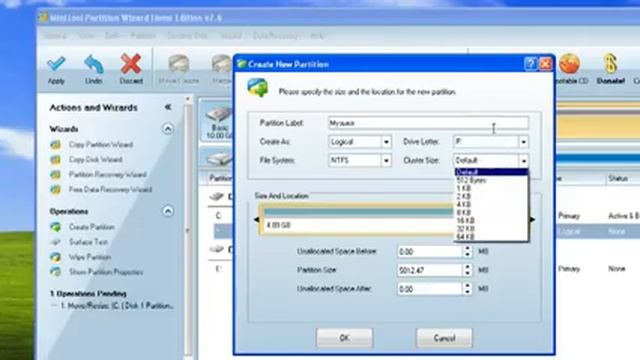Open the Copy Partition Wizard
This screenshot has width=640, height=360.
(x=100, y=144)
